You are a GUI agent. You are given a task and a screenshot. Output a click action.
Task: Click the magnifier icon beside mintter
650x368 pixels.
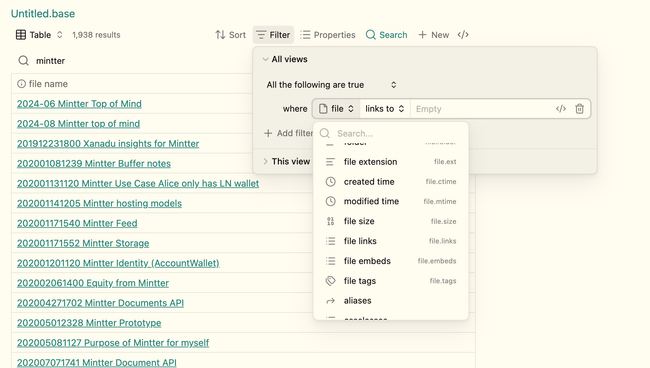[x=24, y=61]
